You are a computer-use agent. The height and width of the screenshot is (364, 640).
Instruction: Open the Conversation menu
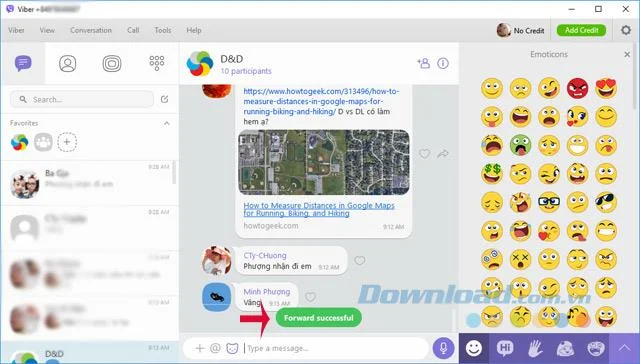[x=91, y=30]
